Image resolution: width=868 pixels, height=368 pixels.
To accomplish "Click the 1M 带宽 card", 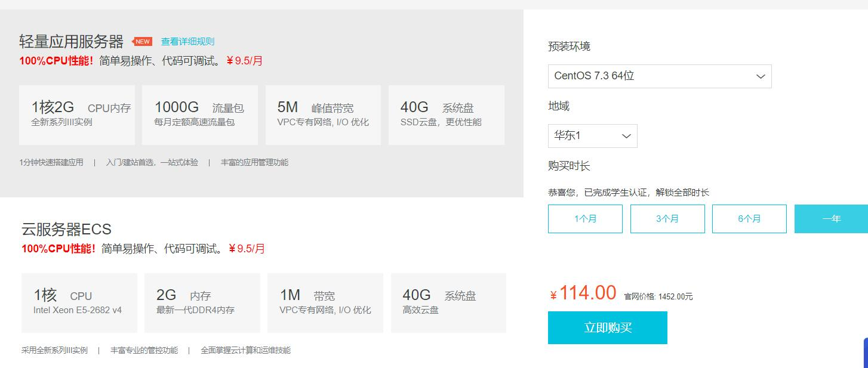I will (x=325, y=303).
